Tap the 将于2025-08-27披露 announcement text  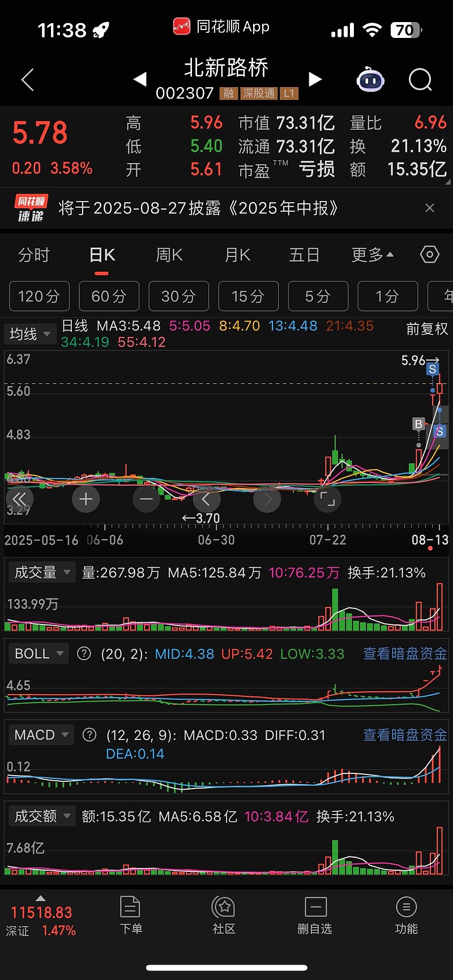coord(198,208)
